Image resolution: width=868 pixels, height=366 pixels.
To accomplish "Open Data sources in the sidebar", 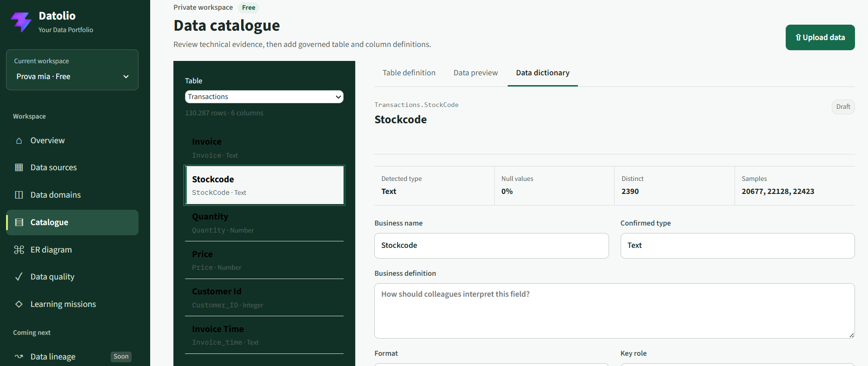I will (x=72, y=167).
